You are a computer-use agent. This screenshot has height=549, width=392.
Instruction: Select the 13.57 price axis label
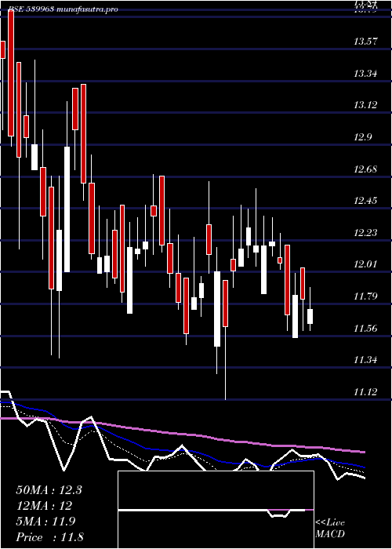pos(366,42)
